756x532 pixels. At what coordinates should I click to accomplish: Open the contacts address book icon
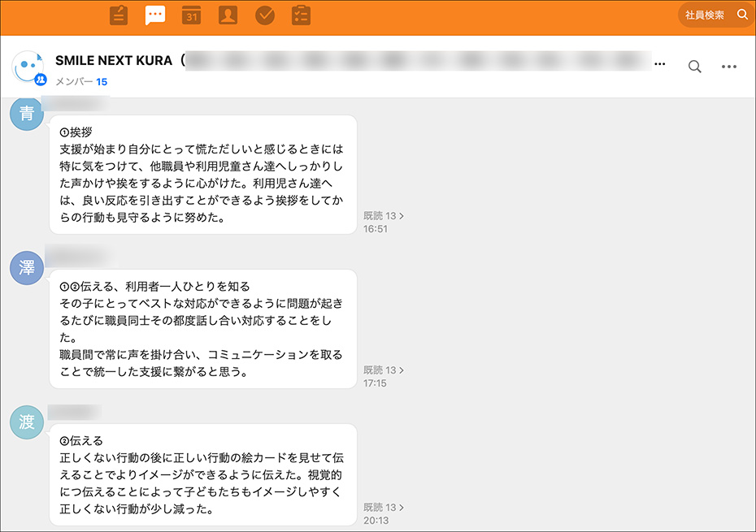coord(228,15)
